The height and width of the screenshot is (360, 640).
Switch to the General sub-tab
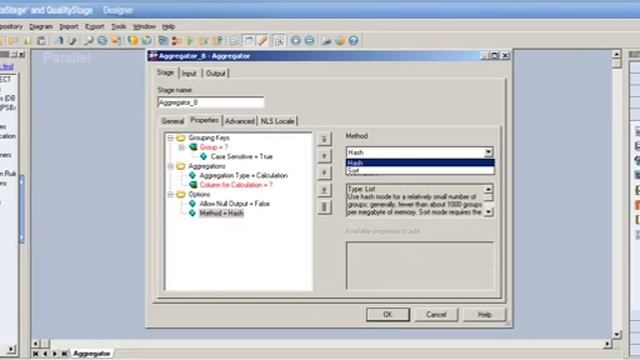[173, 121]
